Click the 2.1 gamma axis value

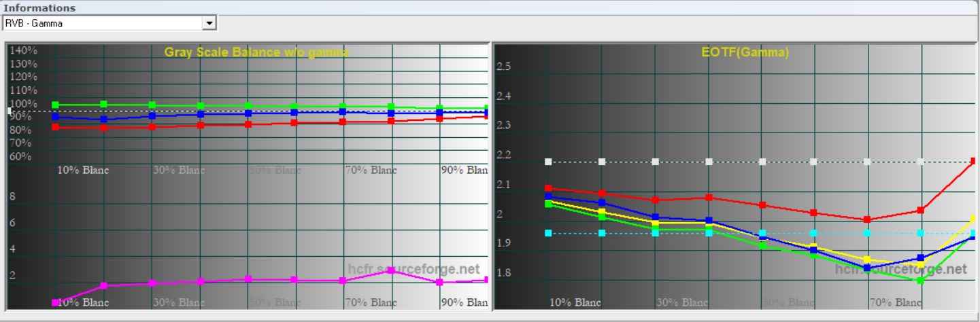[x=504, y=185]
